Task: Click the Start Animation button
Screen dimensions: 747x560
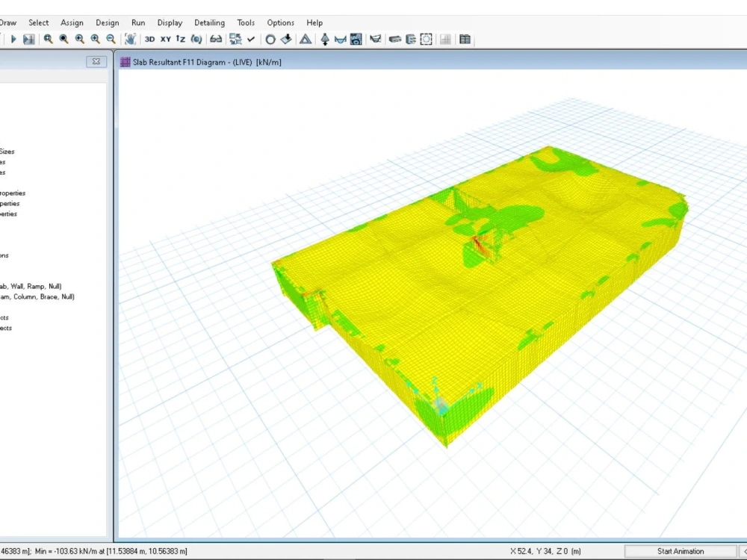Action: [x=681, y=551]
